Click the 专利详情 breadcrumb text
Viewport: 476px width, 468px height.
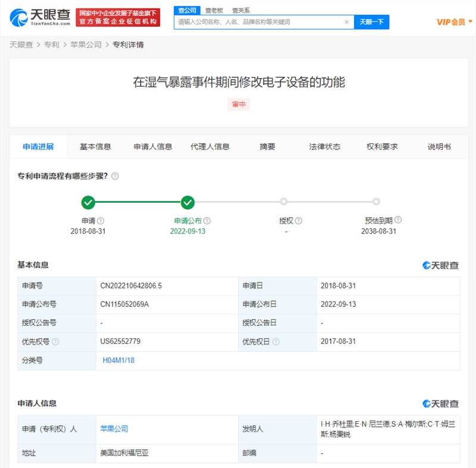pos(128,45)
